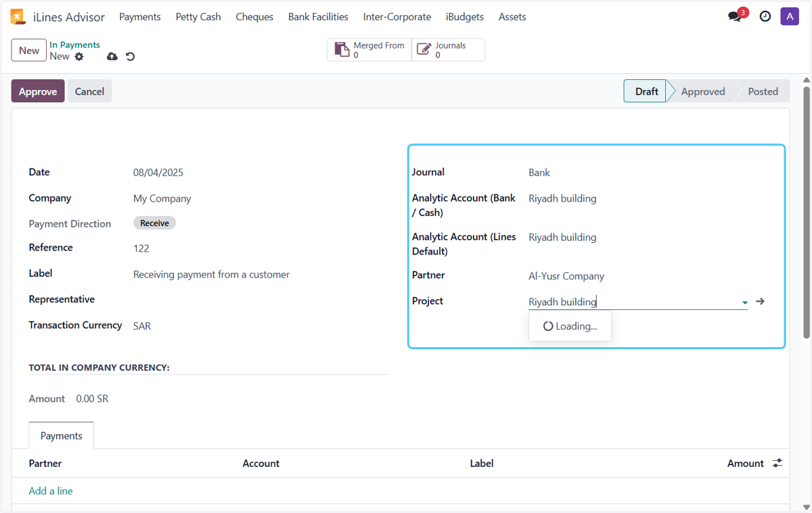812x513 pixels.
Task: Select the Approved status stage
Action: coord(702,91)
